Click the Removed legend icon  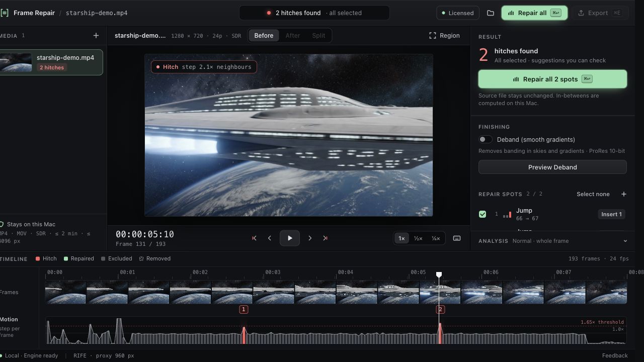(141, 259)
